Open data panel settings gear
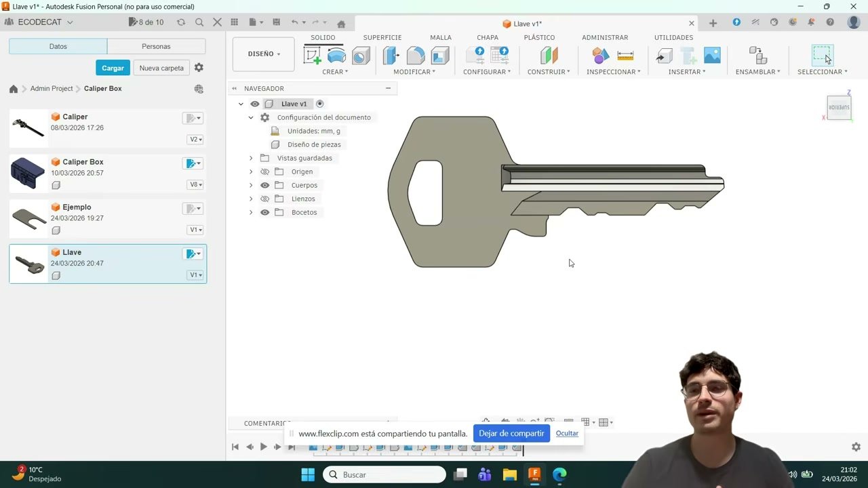Viewport: 868px width, 488px height. pos(199,68)
